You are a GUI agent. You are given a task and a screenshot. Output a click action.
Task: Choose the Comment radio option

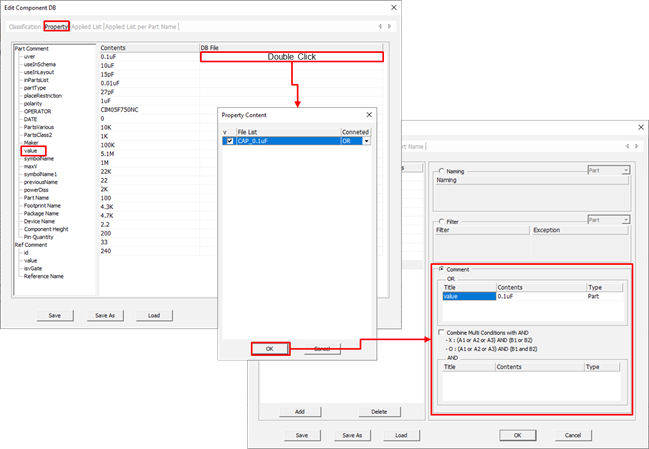click(440, 269)
